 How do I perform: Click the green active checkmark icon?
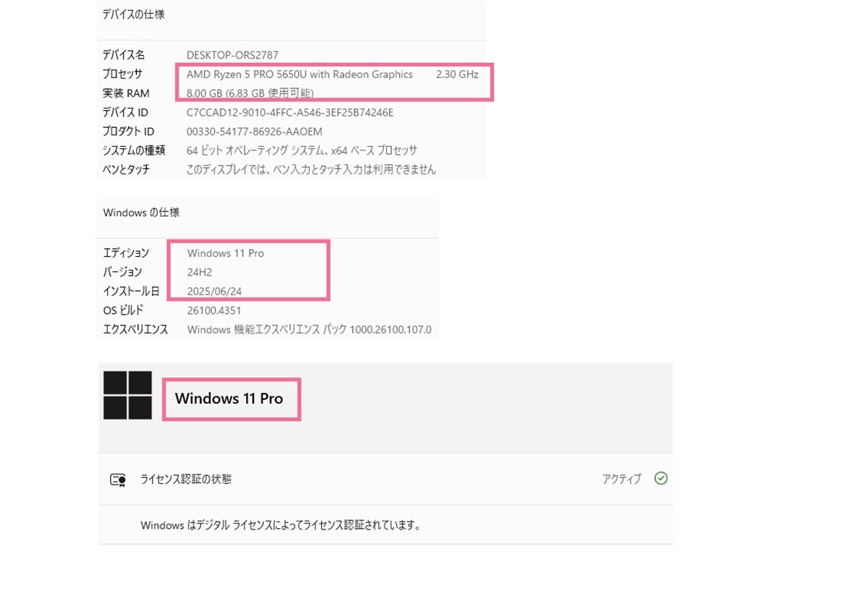660,478
